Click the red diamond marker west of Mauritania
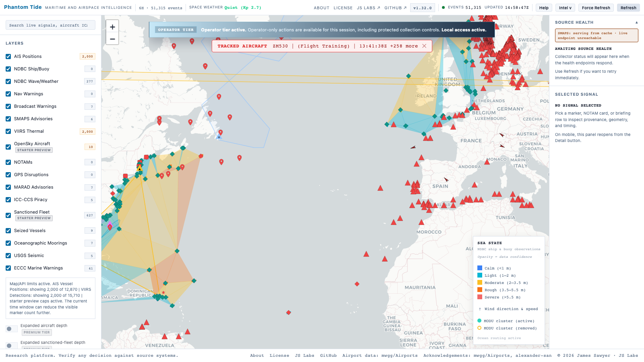The height and width of the screenshot is (362, 644). tap(357, 284)
